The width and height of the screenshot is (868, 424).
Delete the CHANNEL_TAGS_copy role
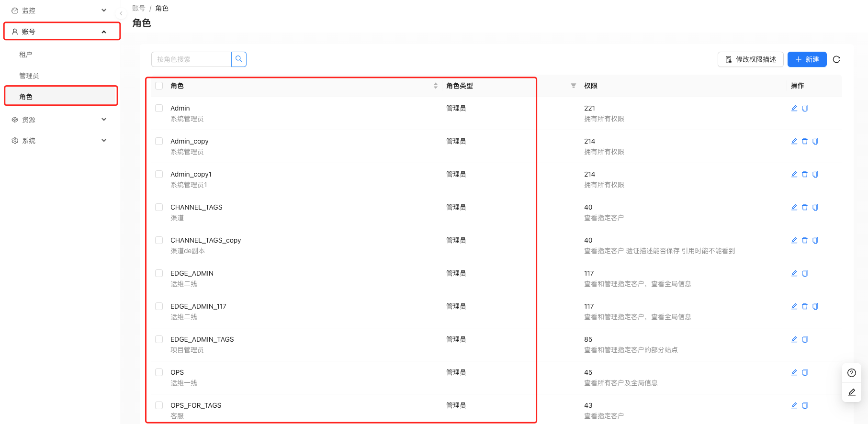coord(805,240)
